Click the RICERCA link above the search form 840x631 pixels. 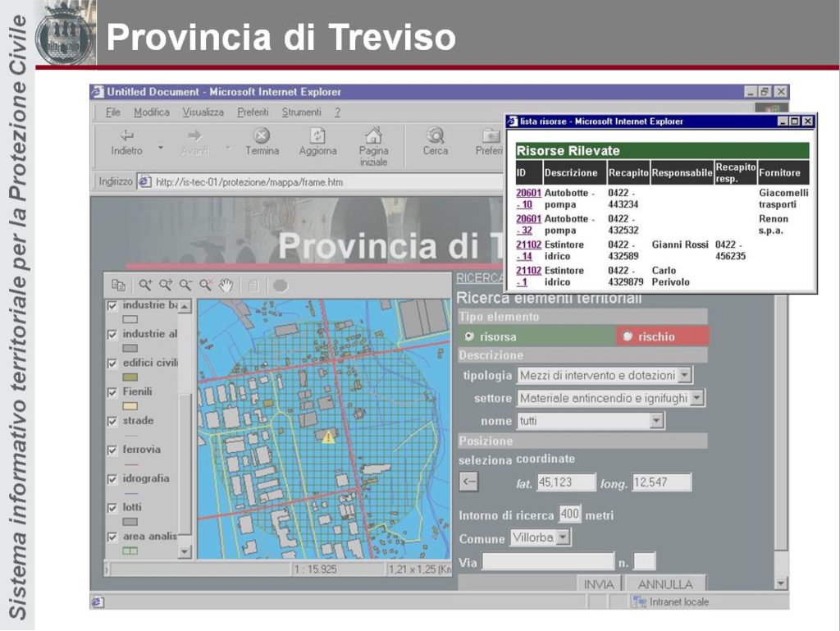tap(480, 278)
